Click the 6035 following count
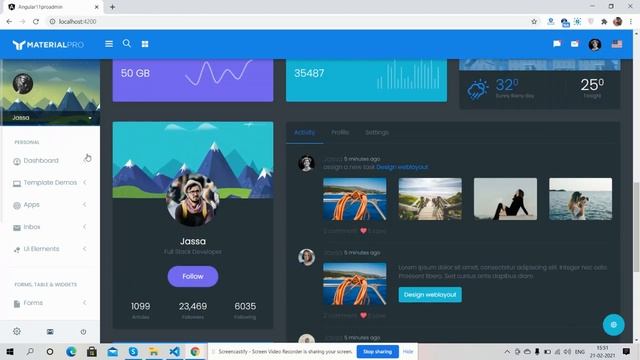This screenshot has width=640, height=360. (x=245, y=306)
